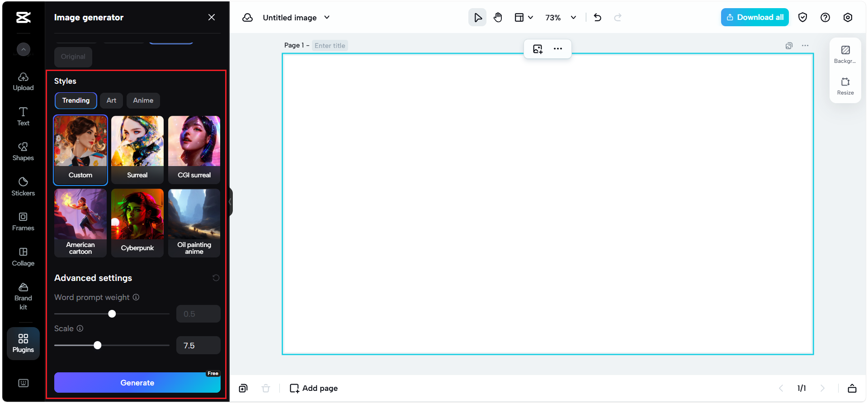Click the undo arrow icon

[597, 18]
